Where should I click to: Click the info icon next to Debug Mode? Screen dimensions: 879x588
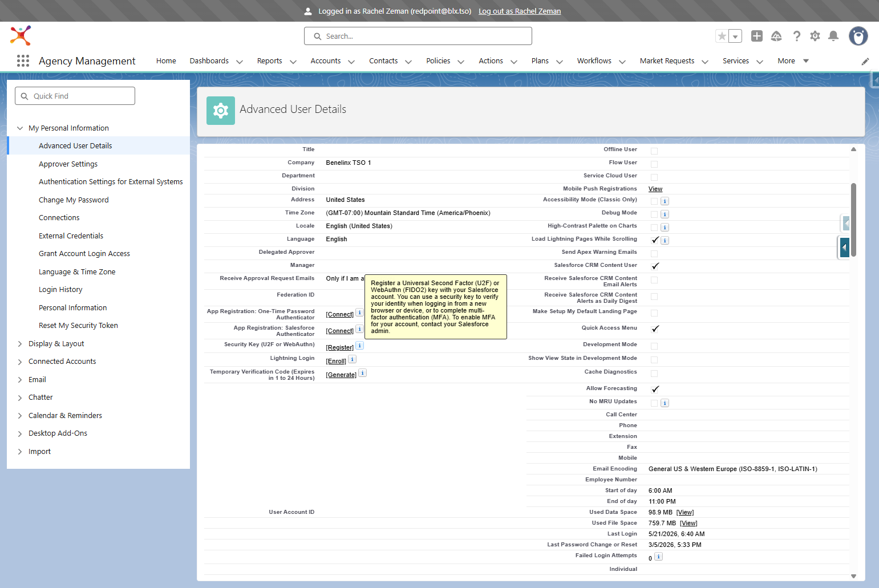(665, 214)
